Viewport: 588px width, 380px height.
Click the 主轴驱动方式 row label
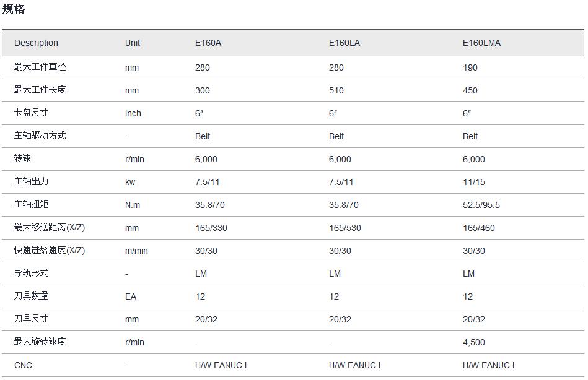click(40, 136)
